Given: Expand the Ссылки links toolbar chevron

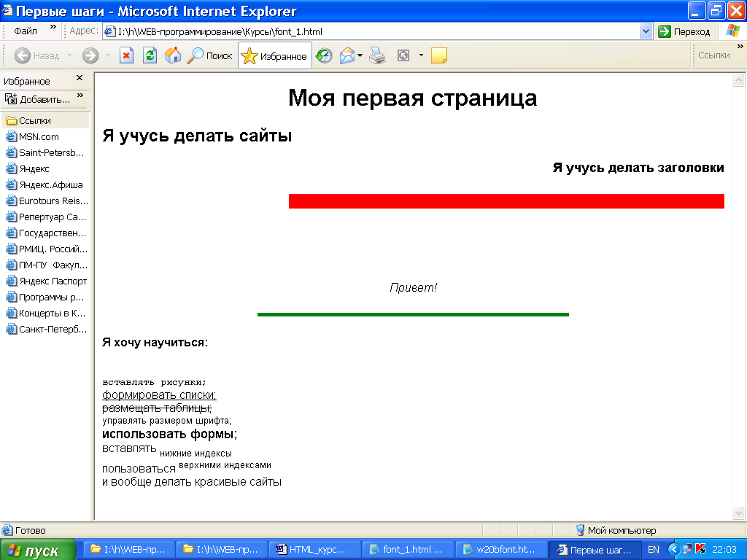Looking at the screenshot, I should (740, 46).
